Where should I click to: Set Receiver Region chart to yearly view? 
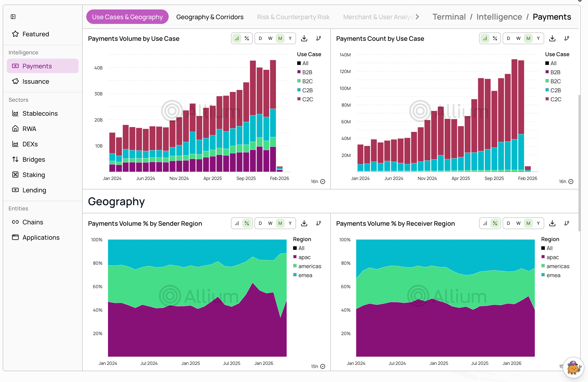538,223
